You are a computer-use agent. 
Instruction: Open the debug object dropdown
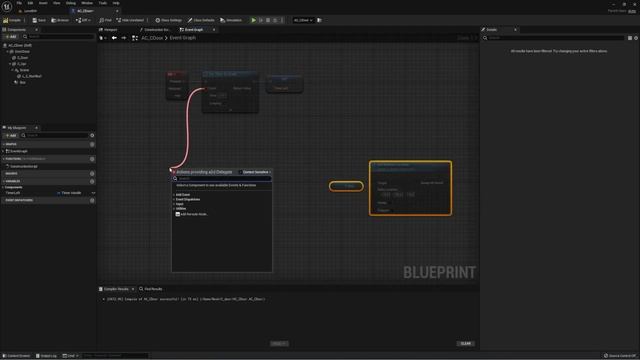pos(303,20)
